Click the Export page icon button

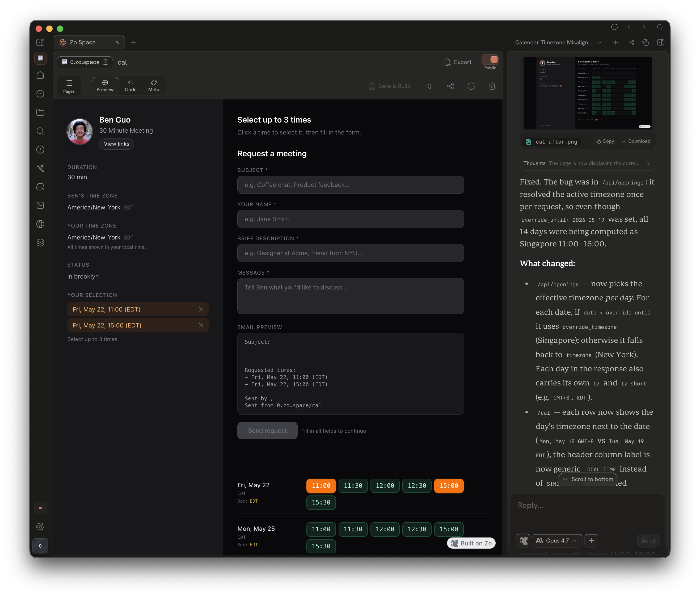pos(458,62)
